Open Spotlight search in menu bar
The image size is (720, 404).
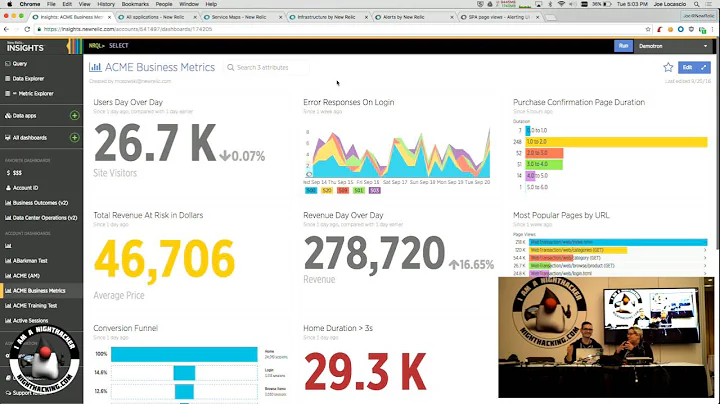click(x=697, y=4)
